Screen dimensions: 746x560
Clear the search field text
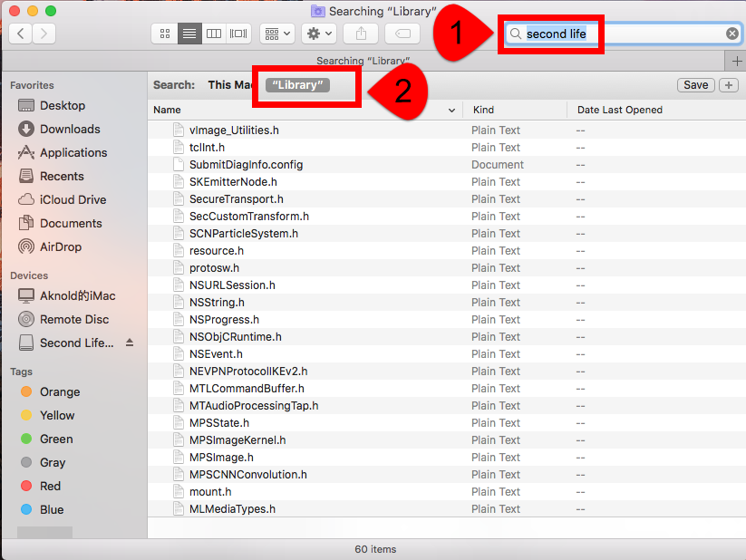click(731, 34)
